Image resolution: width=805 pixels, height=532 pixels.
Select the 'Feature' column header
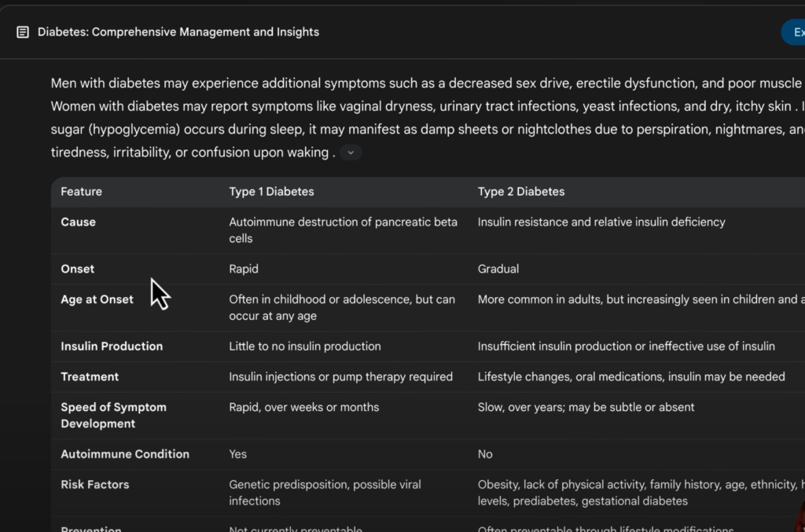tap(81, 192)
